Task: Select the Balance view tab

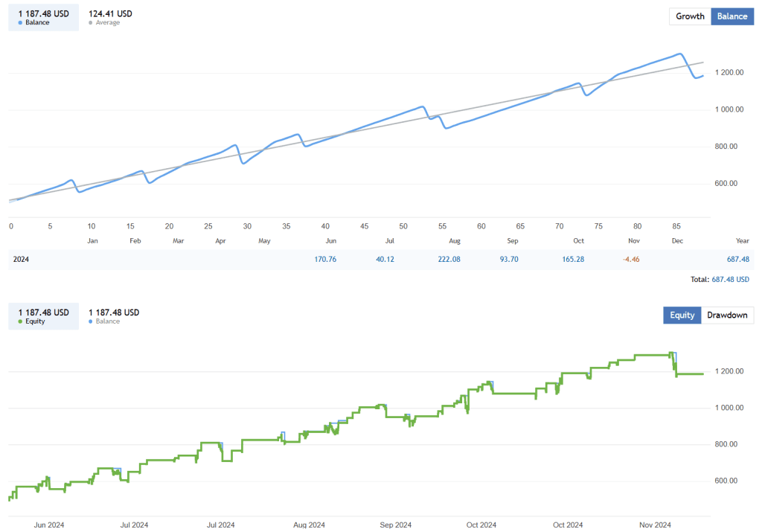Action: pyautogui.click(x=732, y=16)
